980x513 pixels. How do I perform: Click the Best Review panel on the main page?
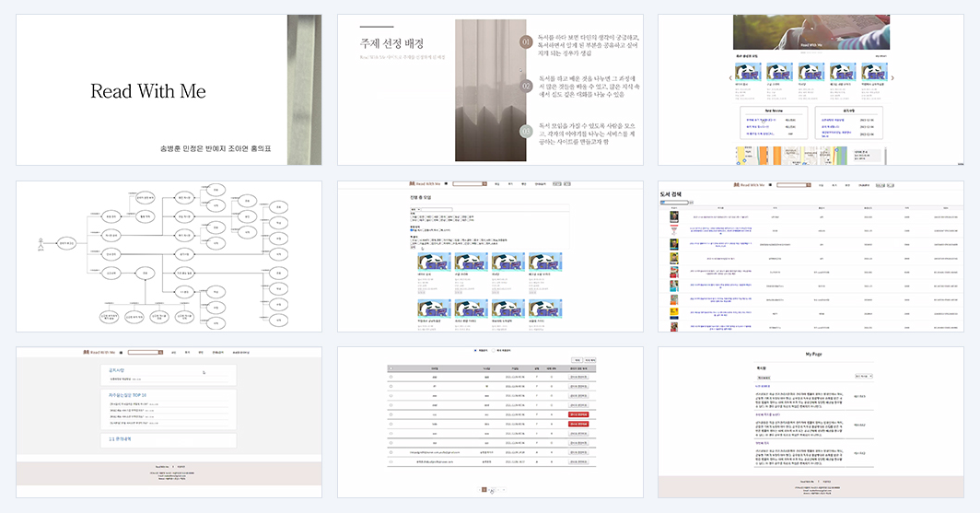(x=774, y=122)
